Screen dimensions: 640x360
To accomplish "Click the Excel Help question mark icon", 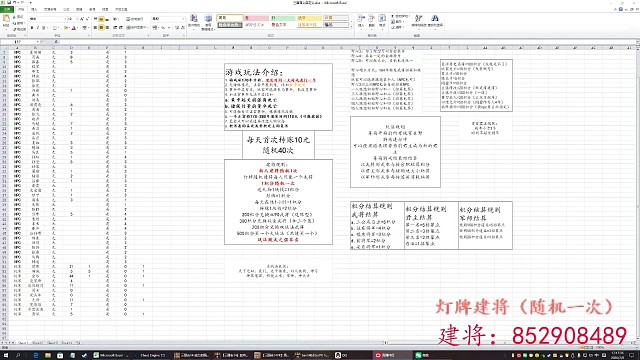I will 621,9.
